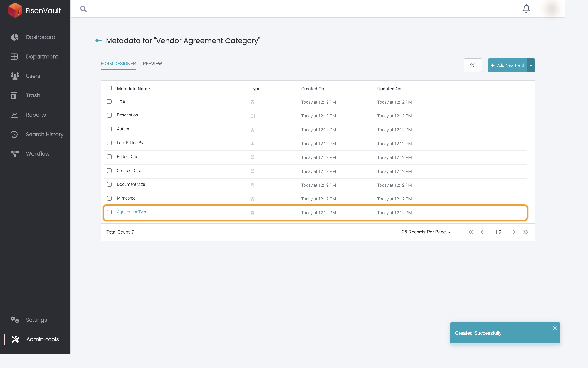Click the Add New Field button
Screen dimensions: 588x368
(507, 65)
